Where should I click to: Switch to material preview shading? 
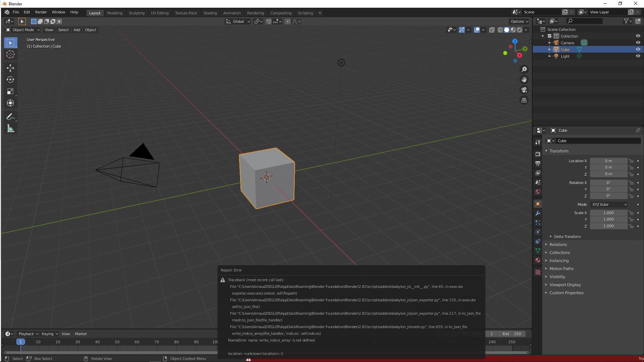(x=513, y=30)
